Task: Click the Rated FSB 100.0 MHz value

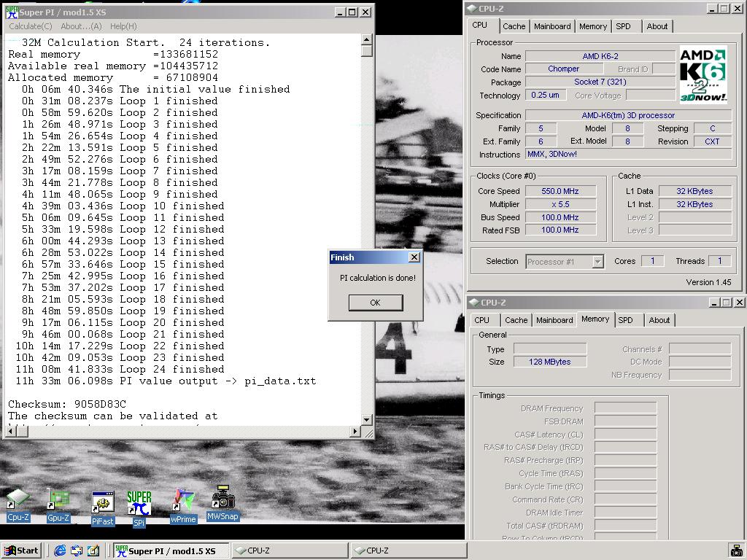Action: click(560, 230)
